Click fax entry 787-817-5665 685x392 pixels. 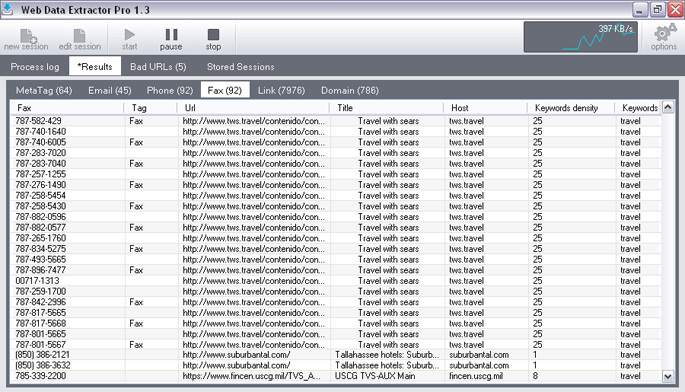point(41,313)
